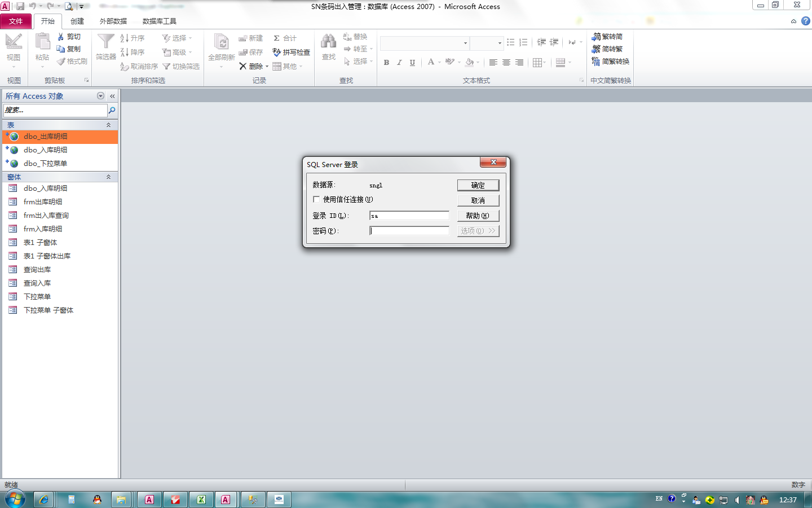
Task: Click the 筛选器 filter funnel icon
Action: [106, 42]
